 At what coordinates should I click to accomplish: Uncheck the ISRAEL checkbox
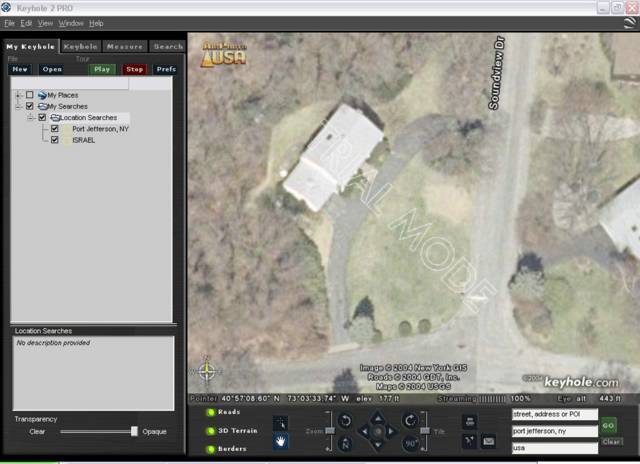point(55,140)
